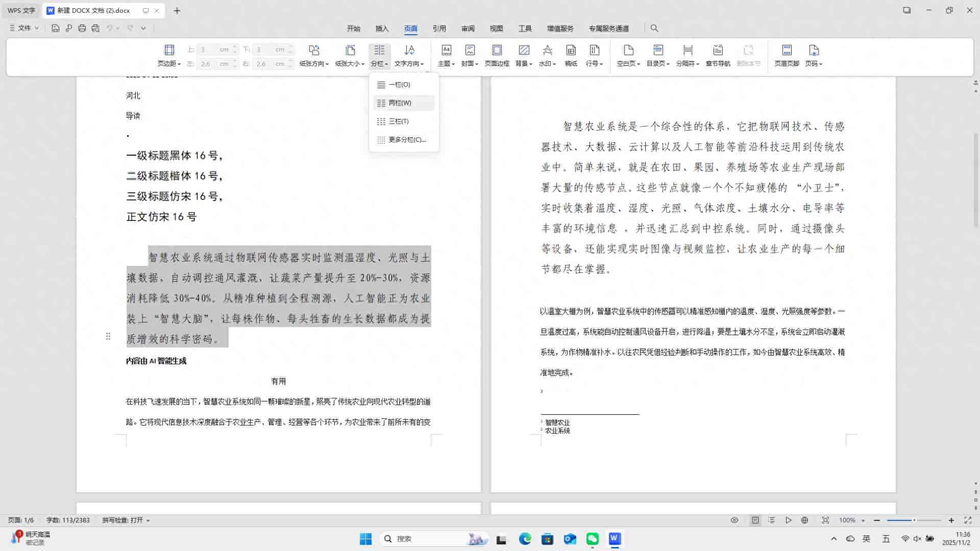The image size is (980, 551).
Task: Switch to the Review (审阅) tab
Action: pos(468,29)
